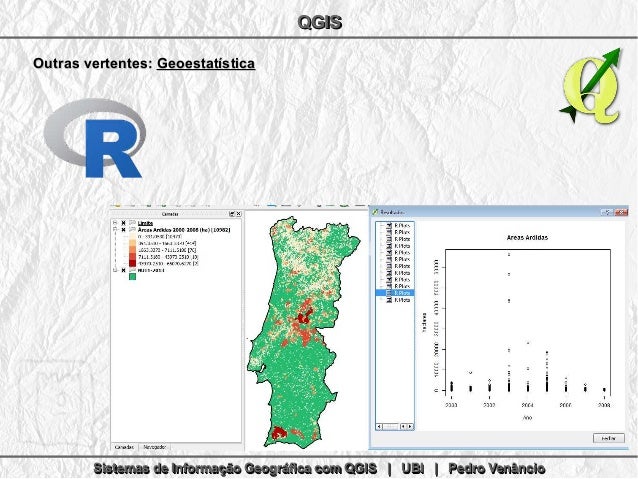The image size is (638, 479).
Task: Click the red area in southern Portugal map
Action: (x=279, y=432)
